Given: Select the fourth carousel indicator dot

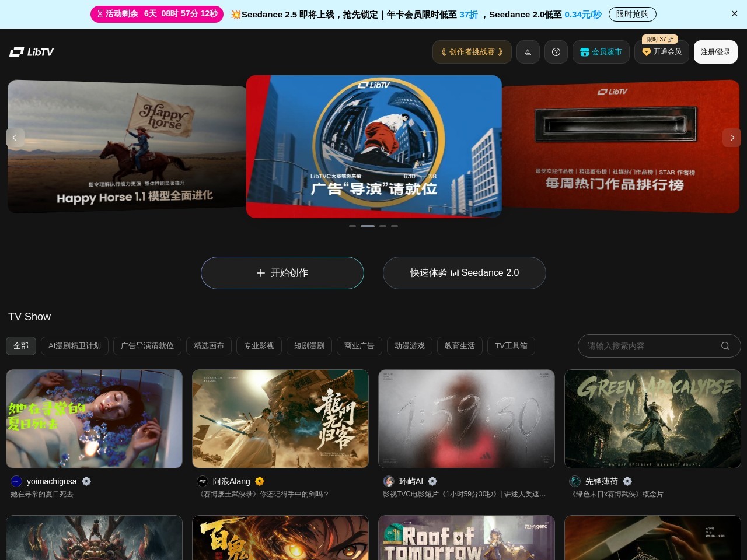Looking at the screenshot, I should (395, 226).
